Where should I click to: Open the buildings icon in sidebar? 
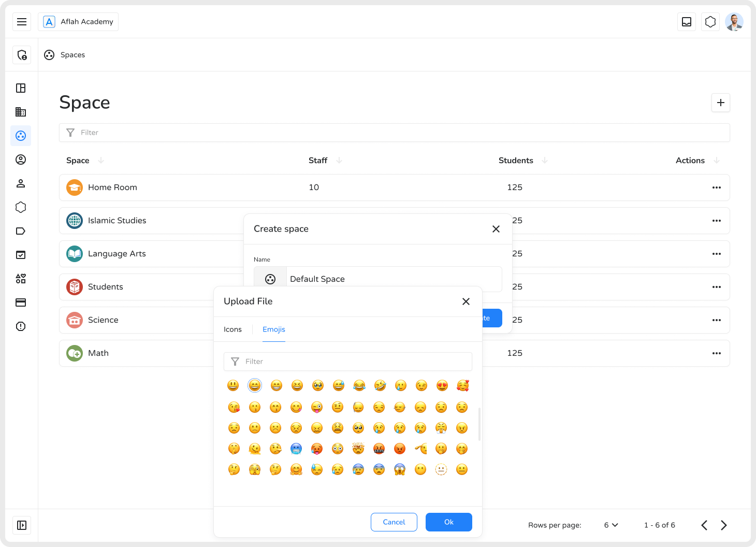point(21,112)
